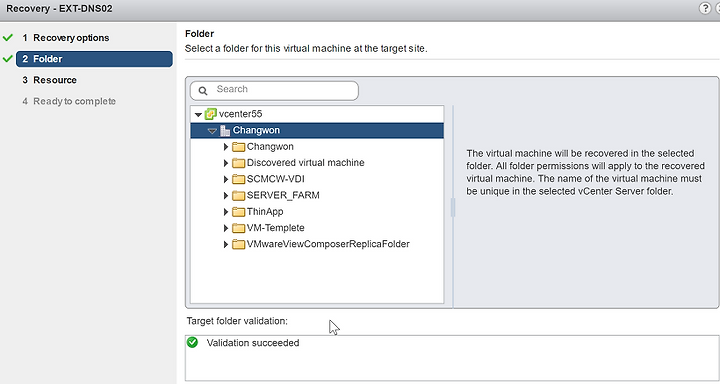Click the Search input field
720x384 pixels.
(274, 90)
